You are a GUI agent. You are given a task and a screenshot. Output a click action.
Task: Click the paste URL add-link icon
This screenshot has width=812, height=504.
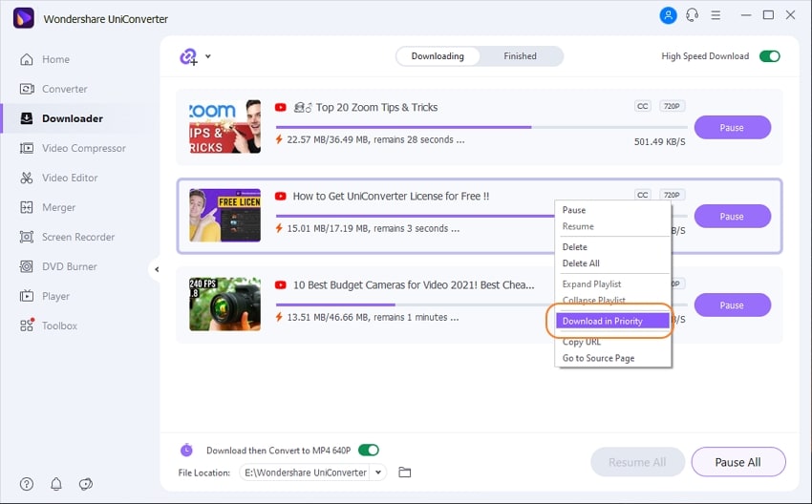(188, 56)
